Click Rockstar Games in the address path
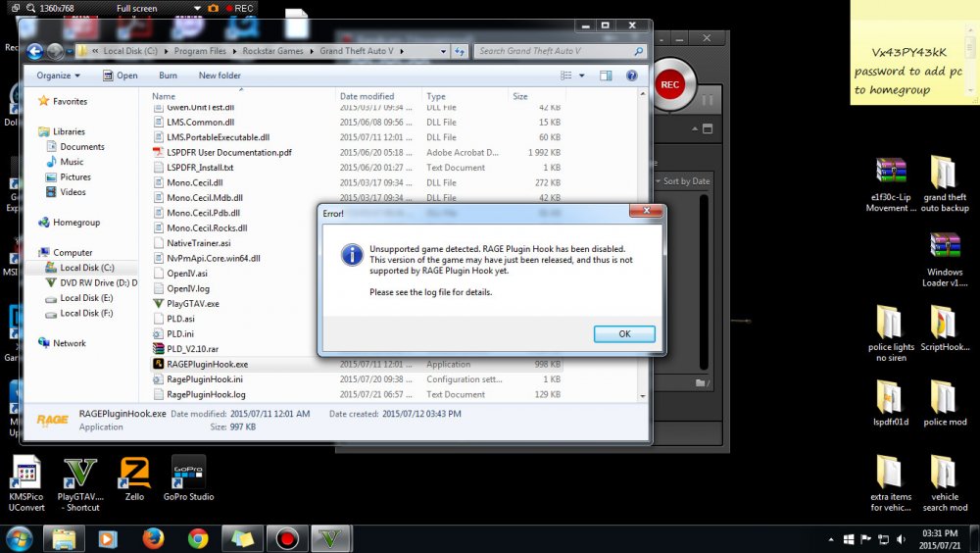This screenshot has width=980, height=553. click(x=272, y=51)
